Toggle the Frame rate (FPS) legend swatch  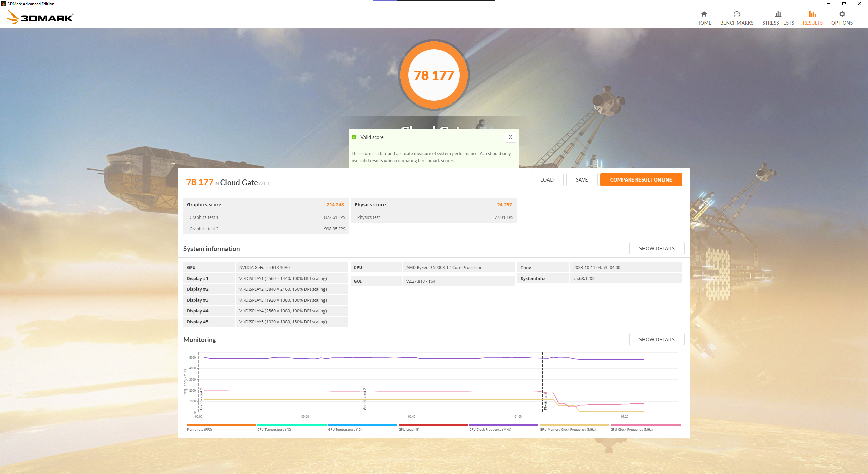(221, 425)
